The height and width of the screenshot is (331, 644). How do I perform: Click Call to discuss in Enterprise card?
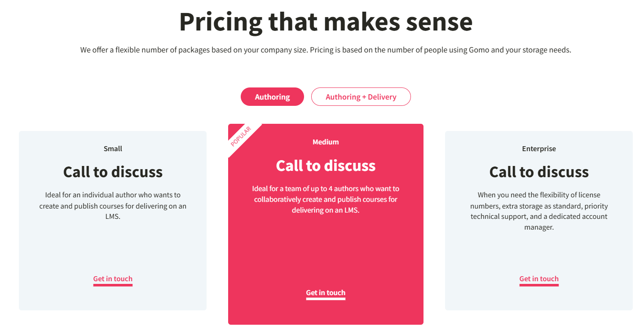coord(539,172)
